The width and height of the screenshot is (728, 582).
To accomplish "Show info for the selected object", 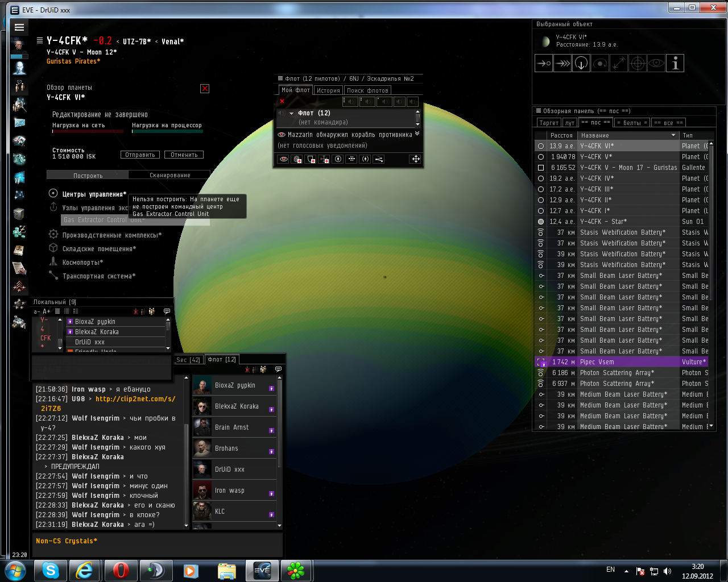I will [x=675, y=63].
